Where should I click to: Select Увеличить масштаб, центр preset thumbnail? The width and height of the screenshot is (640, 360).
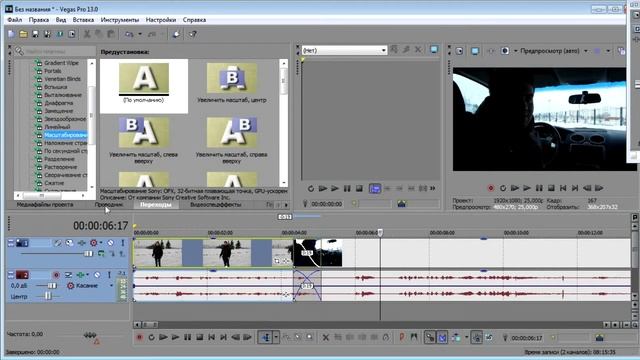click(232, 78)
